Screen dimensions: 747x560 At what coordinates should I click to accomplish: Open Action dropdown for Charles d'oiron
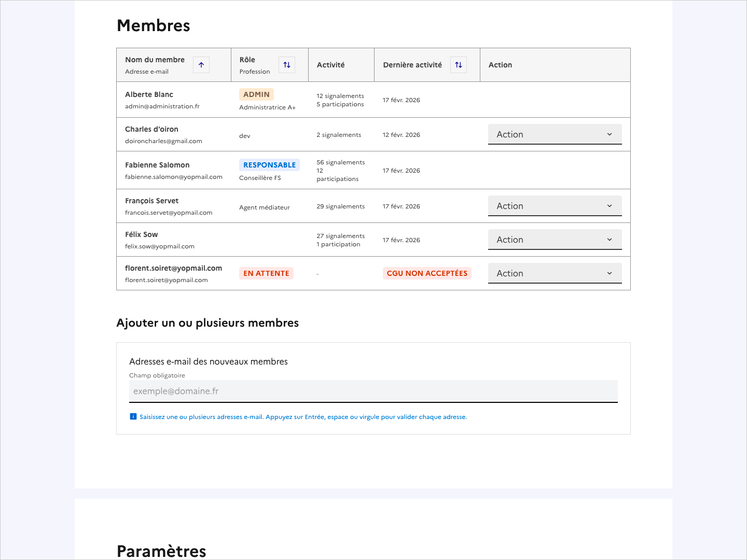coord(555,134)
